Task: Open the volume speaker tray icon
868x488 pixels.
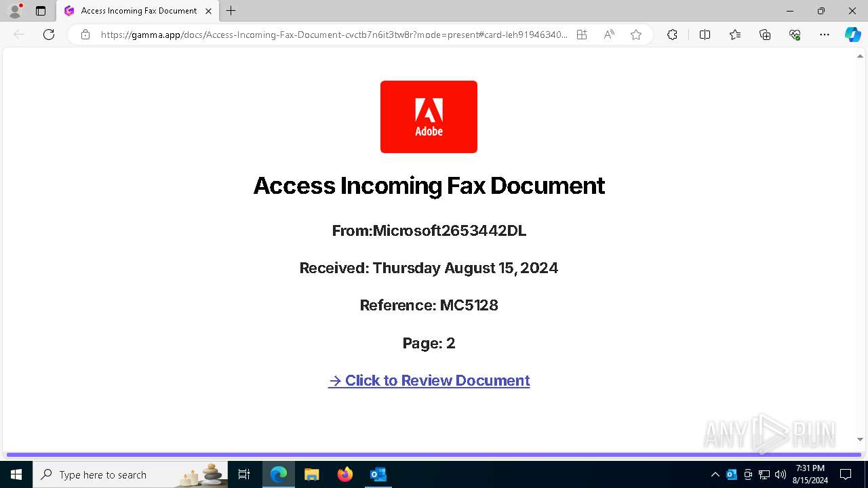Action: 781,474
